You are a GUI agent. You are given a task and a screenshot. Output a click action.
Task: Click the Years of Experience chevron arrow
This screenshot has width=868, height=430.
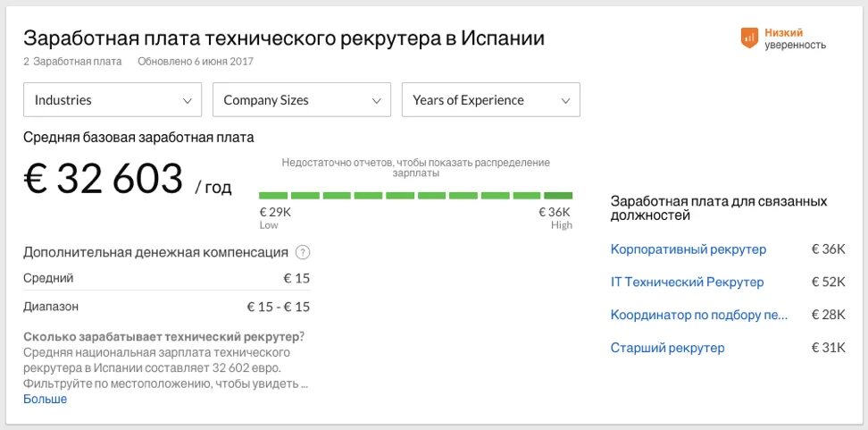click(x=566, y=101)
